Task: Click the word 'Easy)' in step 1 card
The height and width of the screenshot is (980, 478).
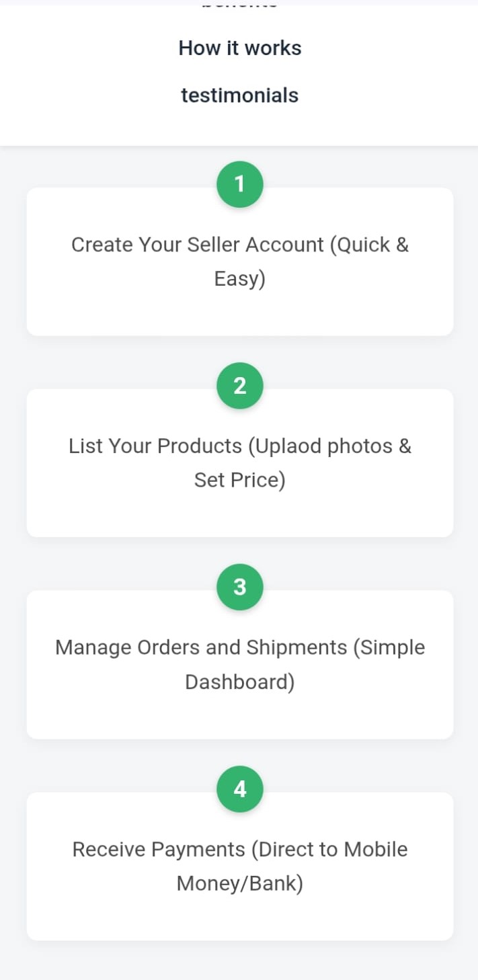Action: click(239, 279)
